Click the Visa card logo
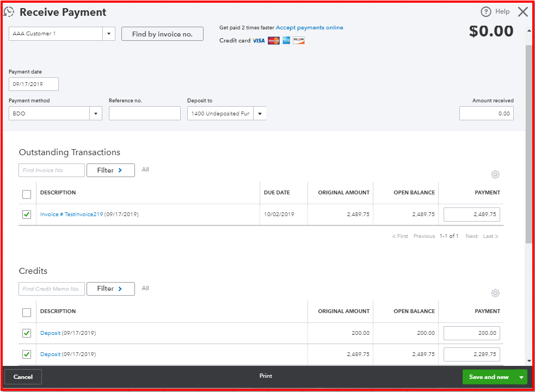Screen dimensions: 535x392 (x=259, y=41)
